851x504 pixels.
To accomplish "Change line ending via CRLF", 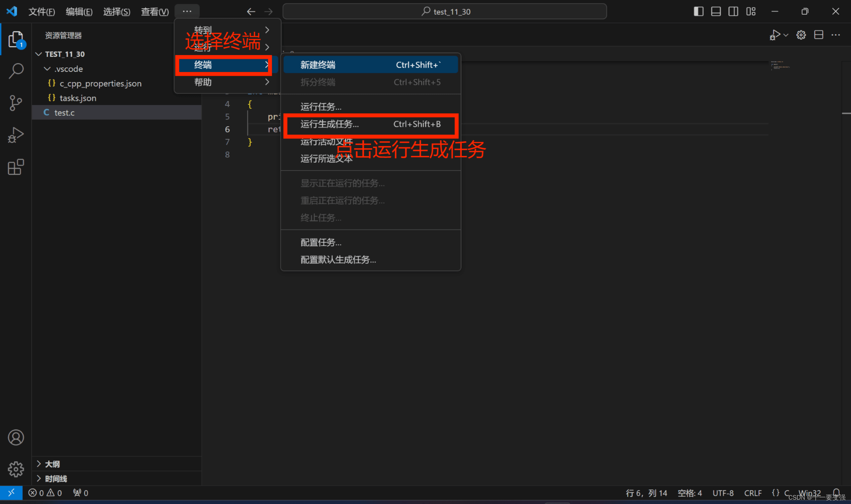I will coord(753,493).
